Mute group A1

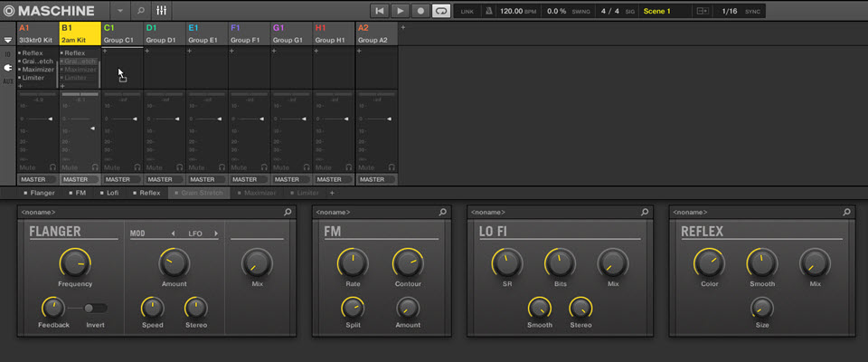coord(27,167)
